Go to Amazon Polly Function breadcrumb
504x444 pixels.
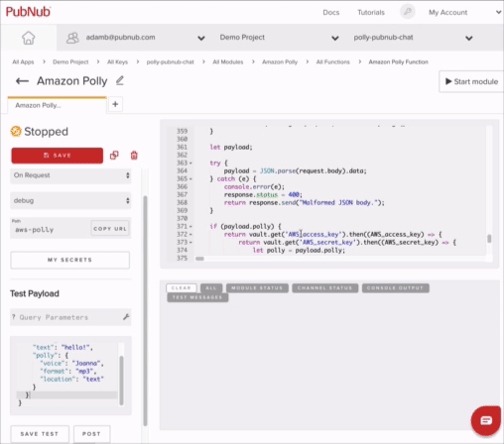point(398,61)
